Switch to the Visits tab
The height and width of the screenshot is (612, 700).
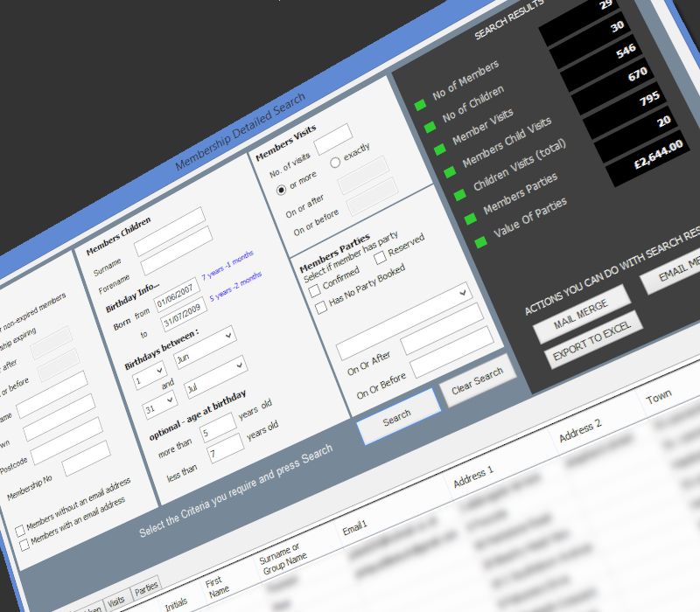click(x=116, y=602)
